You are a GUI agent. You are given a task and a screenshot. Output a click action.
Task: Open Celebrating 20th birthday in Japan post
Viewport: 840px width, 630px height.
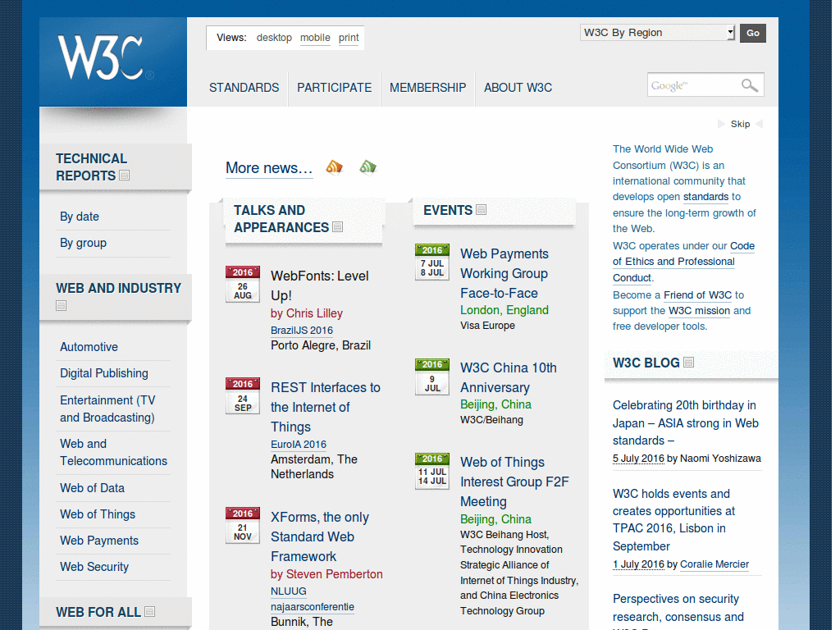coord(685,422)
